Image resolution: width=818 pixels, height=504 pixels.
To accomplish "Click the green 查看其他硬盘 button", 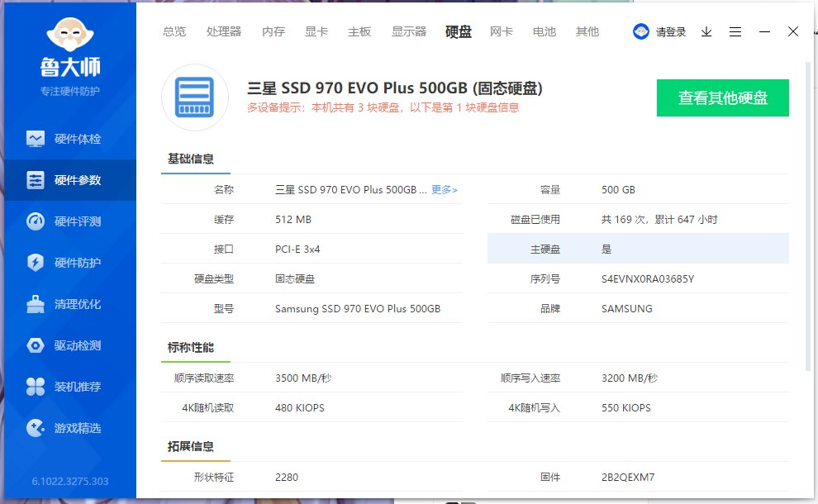I will click(x=722, y=97).
